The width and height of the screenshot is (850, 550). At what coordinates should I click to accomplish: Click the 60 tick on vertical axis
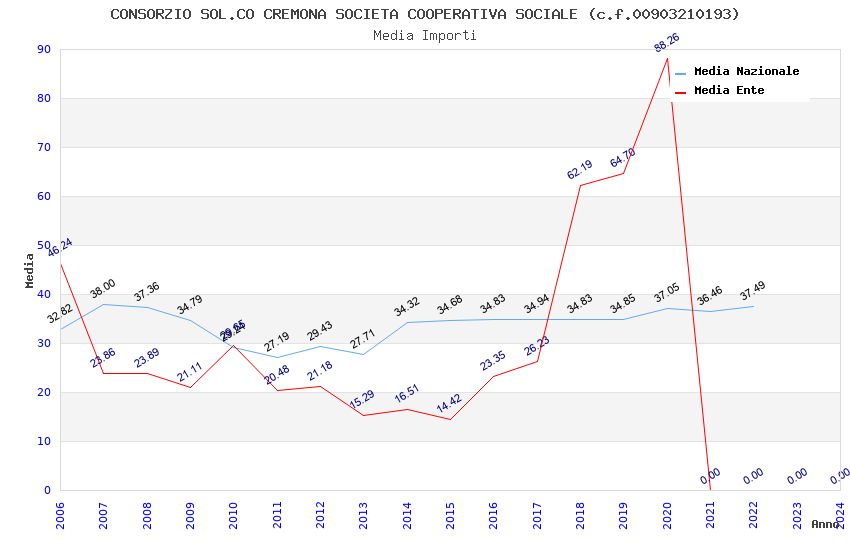click(44, 196)
